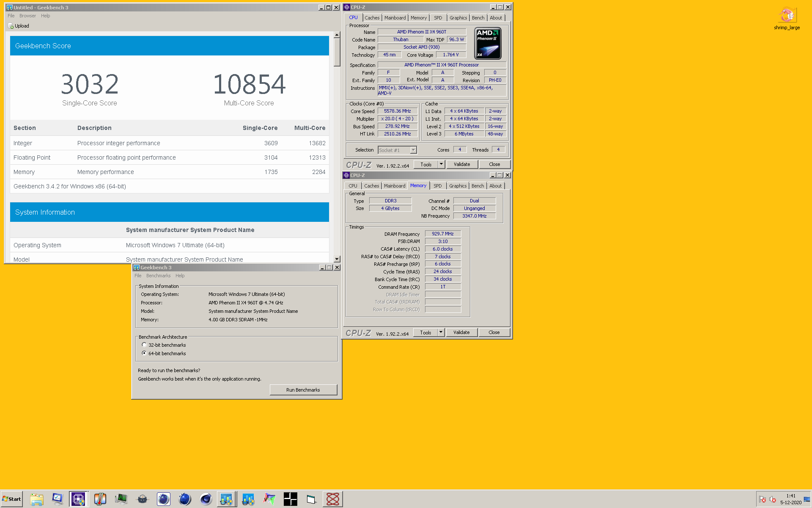Switch to CPU tab in Memory tab window
812x508 pixels.
[353, 186]
